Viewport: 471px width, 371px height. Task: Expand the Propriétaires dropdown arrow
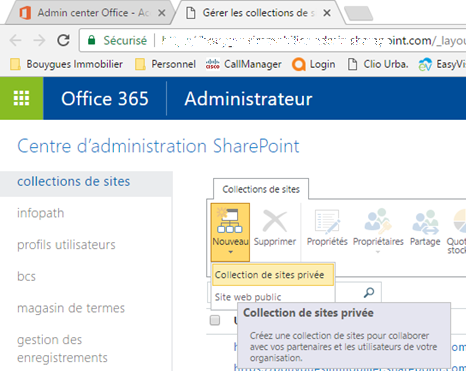pos(378,252)
